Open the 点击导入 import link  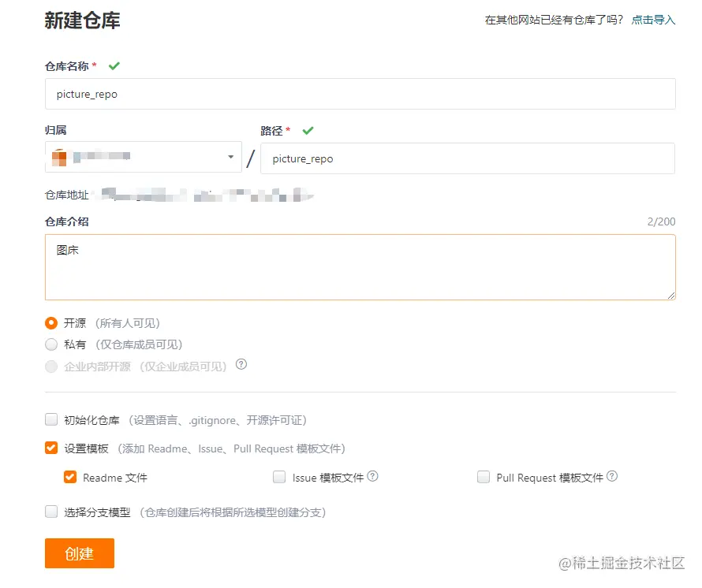[653, 20]
